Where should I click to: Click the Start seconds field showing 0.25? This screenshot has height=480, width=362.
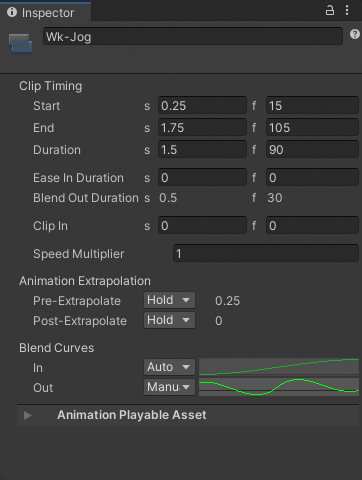point(202,106)
